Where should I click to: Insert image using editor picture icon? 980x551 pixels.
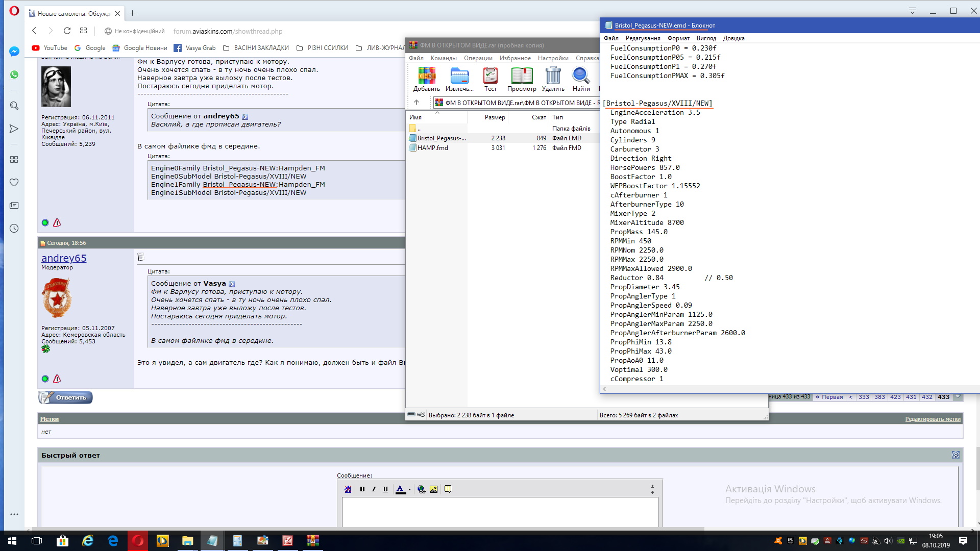[433, 489]
